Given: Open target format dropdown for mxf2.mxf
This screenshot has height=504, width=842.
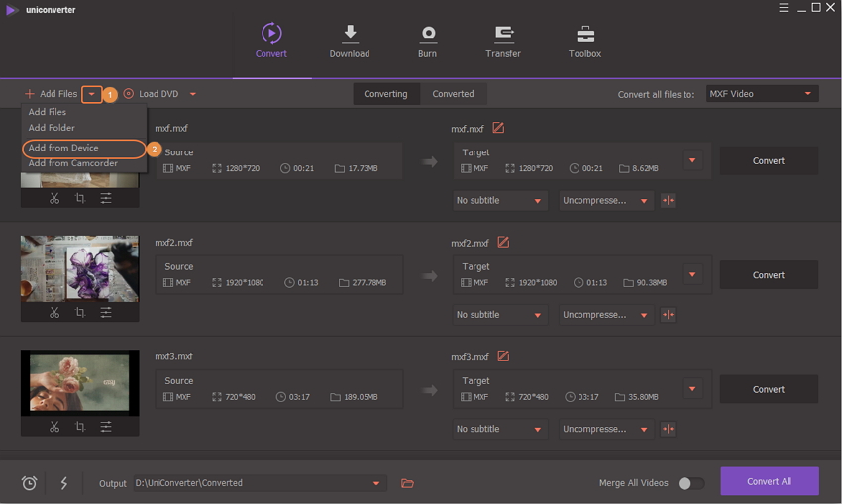Looking at the screenshot, I should coord(692,275).
